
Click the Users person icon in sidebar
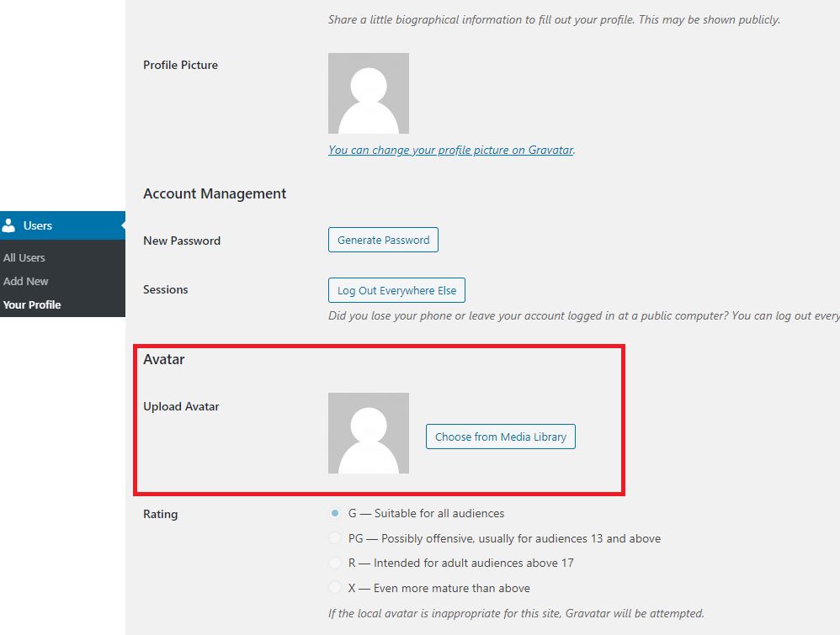click(9, 225)
